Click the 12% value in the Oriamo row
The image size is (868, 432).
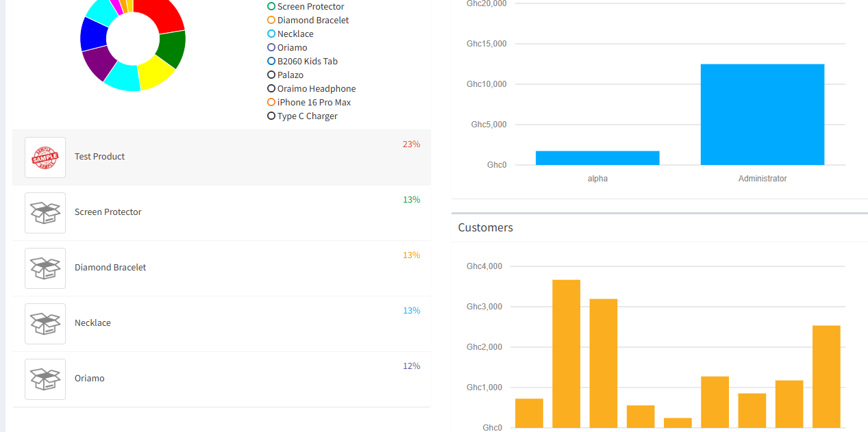tap(412, 366)
